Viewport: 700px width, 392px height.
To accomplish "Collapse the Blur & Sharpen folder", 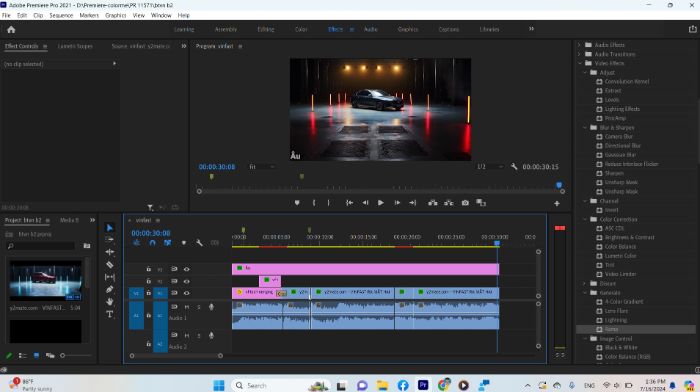I will click(585, 128).
